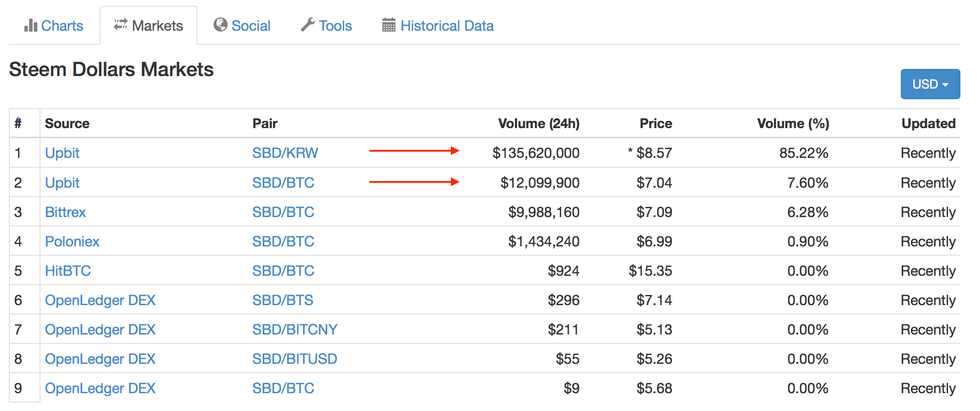Switch to the Social tab
Screen dimensions: 980x411
coord(242,25)
